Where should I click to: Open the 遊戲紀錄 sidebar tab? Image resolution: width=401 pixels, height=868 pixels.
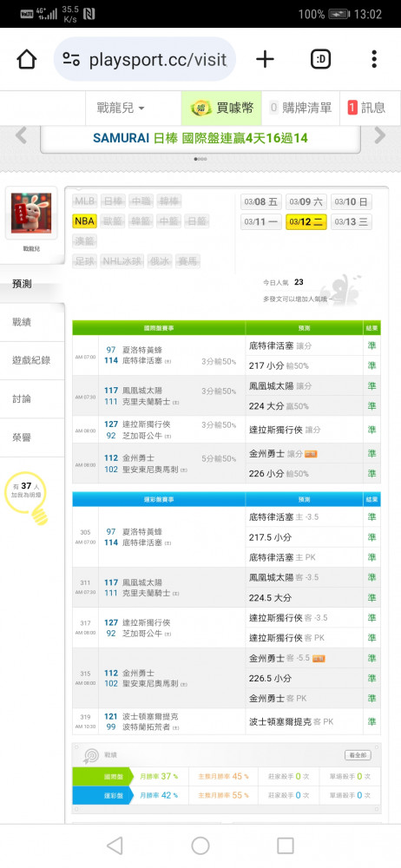32,360
